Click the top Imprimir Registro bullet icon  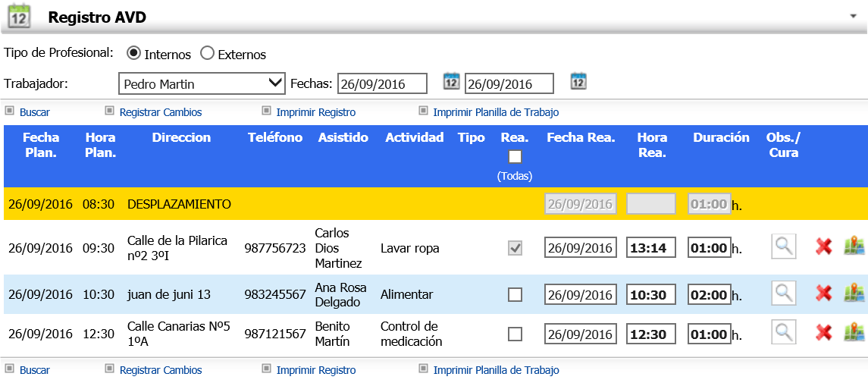(x=266, y=111)
